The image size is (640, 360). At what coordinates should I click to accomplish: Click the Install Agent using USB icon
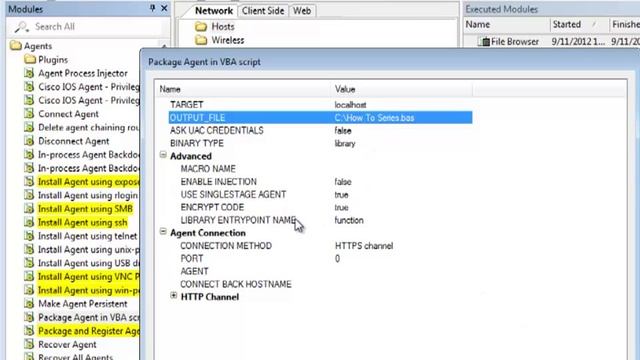tap(29, 262)
